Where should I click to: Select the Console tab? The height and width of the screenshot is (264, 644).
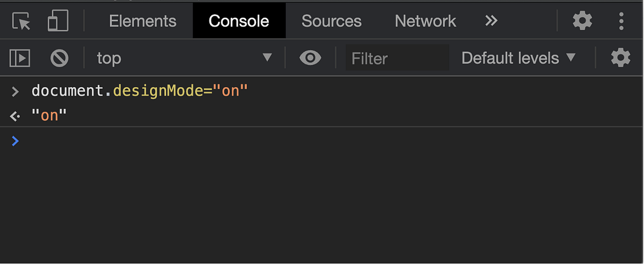pyautogui.click(x=239, y=21)
